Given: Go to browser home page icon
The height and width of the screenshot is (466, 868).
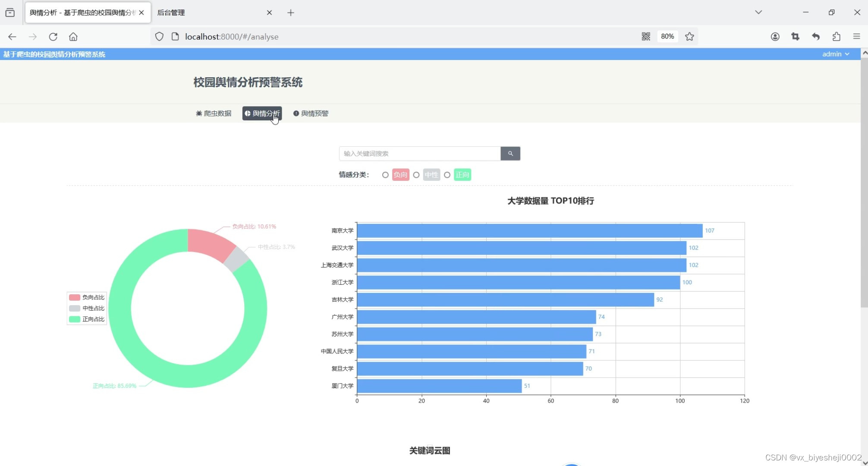Looking at the screenshot, I should [x=73, y=37].
